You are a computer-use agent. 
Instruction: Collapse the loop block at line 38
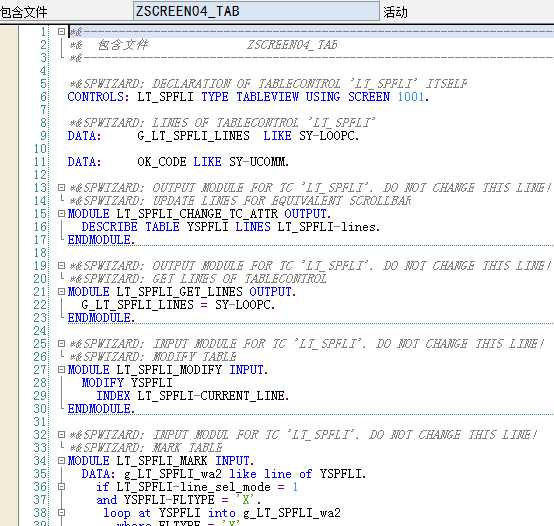[61, 513]
